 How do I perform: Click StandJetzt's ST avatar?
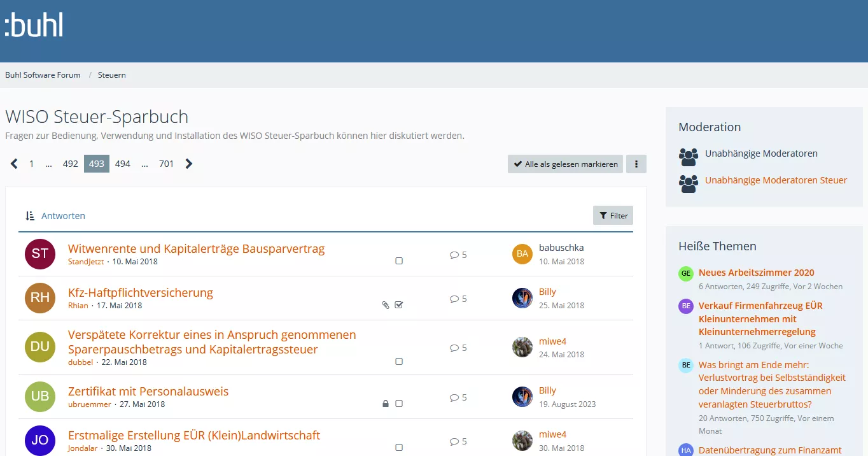[40, 253]
